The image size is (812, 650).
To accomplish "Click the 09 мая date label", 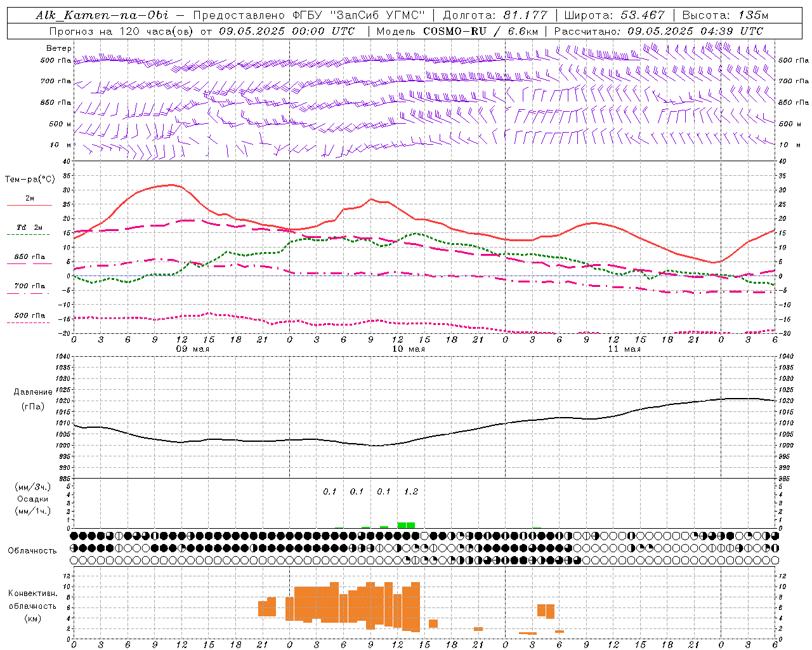I will coord(193,349).
